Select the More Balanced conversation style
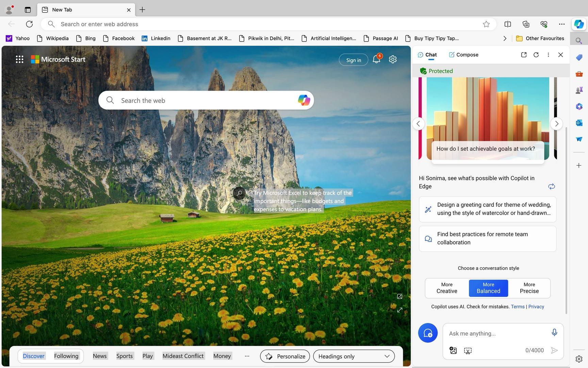Image resolution: width=588 pixels, height=368 pixels. click(x=488, y=288)
